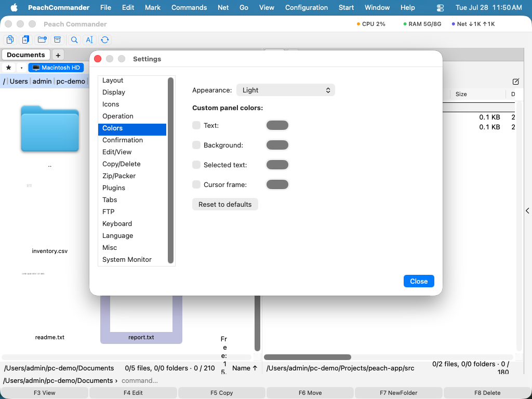The image size is (532, 399).
Task: Click the star favorites button
Action: 9,68
